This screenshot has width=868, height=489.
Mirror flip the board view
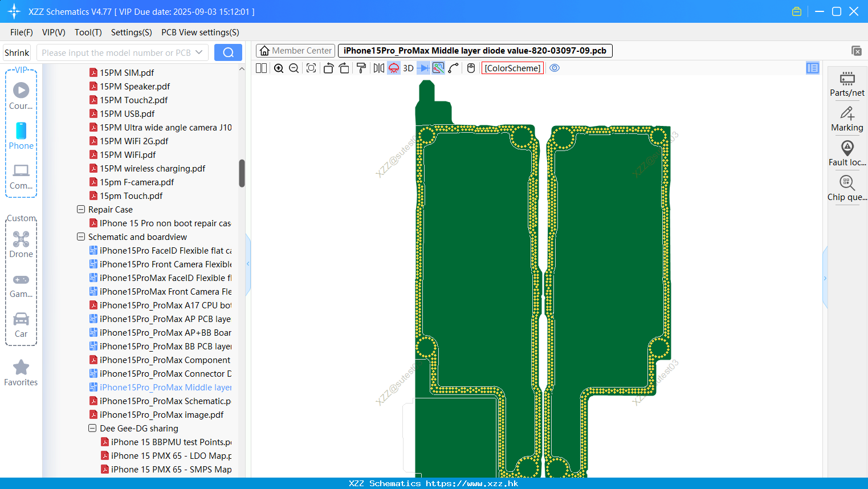pos(378,68)
